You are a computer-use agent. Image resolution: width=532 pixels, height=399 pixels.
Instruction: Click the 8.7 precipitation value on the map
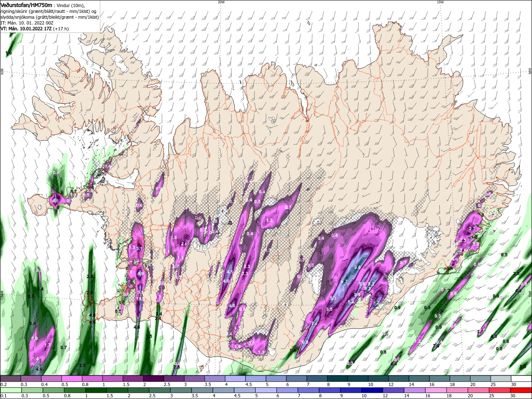(x=344, y=281)
